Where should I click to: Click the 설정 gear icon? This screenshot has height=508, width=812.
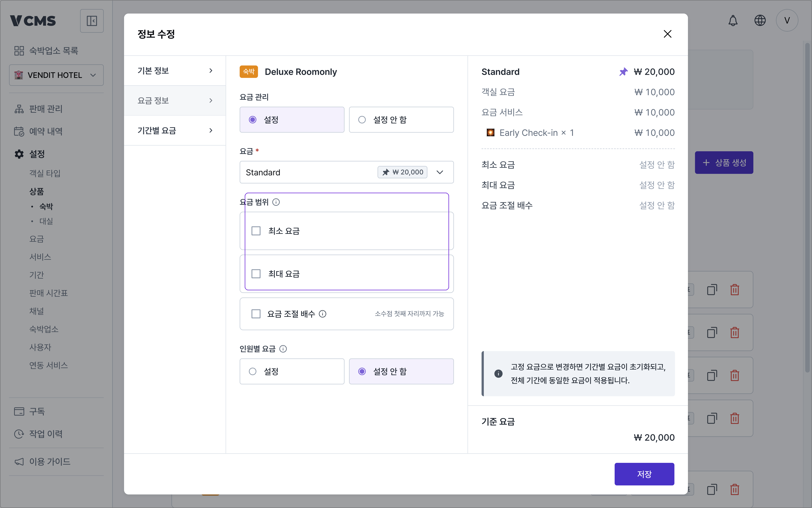(x=19, y=154)
